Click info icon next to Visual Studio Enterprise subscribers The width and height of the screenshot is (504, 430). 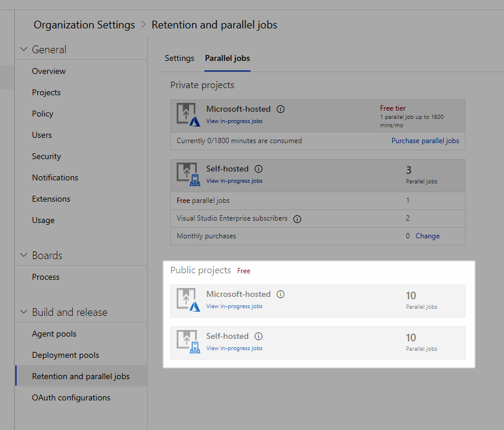pyautogui.click(x=297, y=219)
